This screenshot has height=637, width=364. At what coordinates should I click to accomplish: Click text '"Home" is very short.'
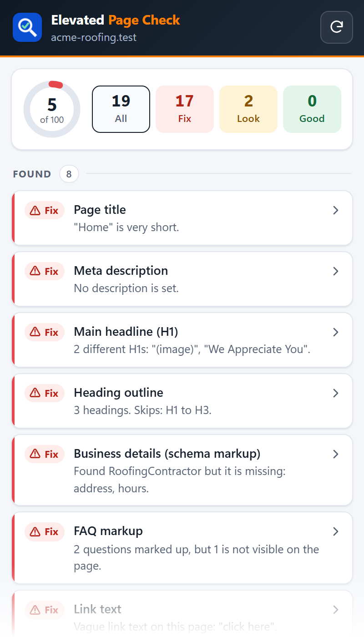(126, 227)
